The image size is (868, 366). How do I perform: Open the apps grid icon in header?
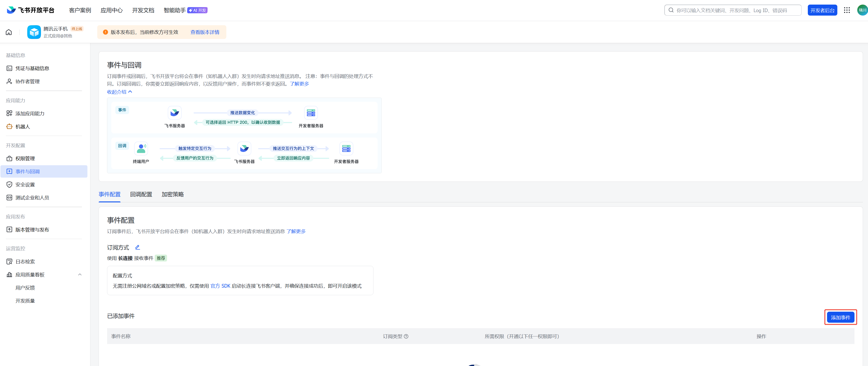(x=847, y=10)
